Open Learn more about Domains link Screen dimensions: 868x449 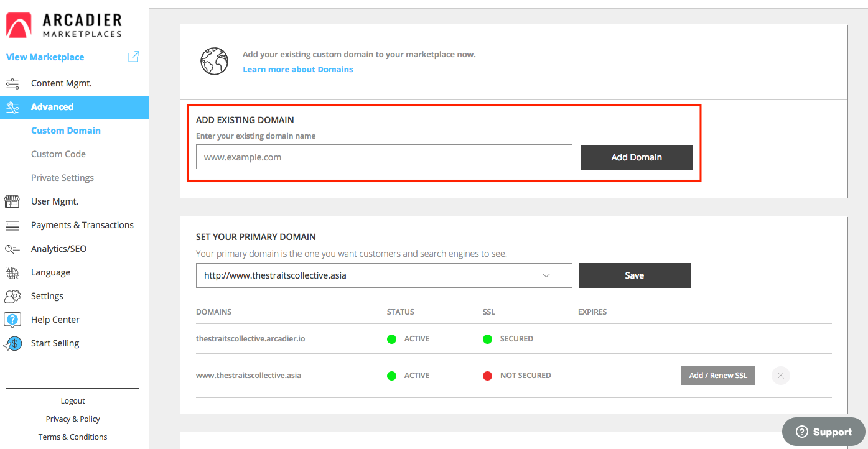click(298, 69)
